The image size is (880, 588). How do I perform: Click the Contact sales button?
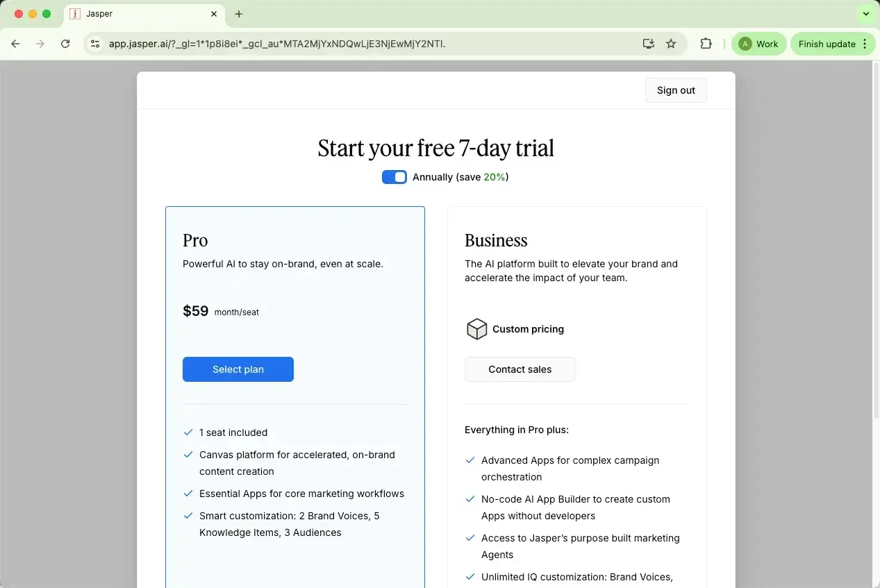coord(520,369)
